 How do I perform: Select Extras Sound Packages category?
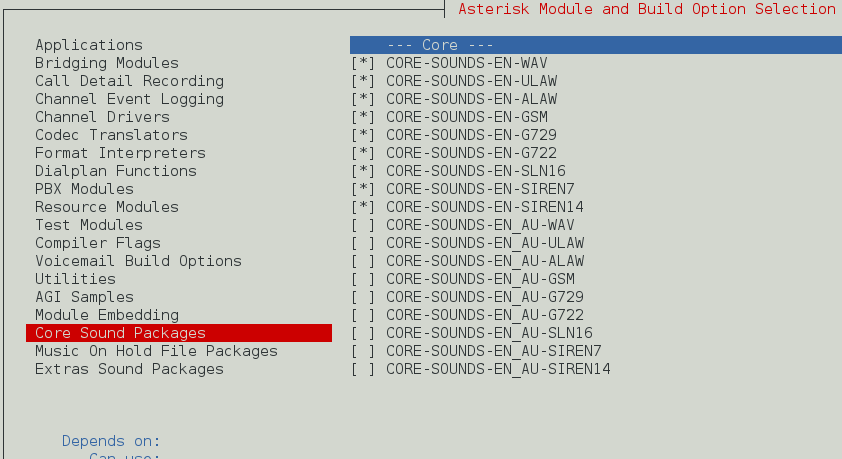[129, 369]
